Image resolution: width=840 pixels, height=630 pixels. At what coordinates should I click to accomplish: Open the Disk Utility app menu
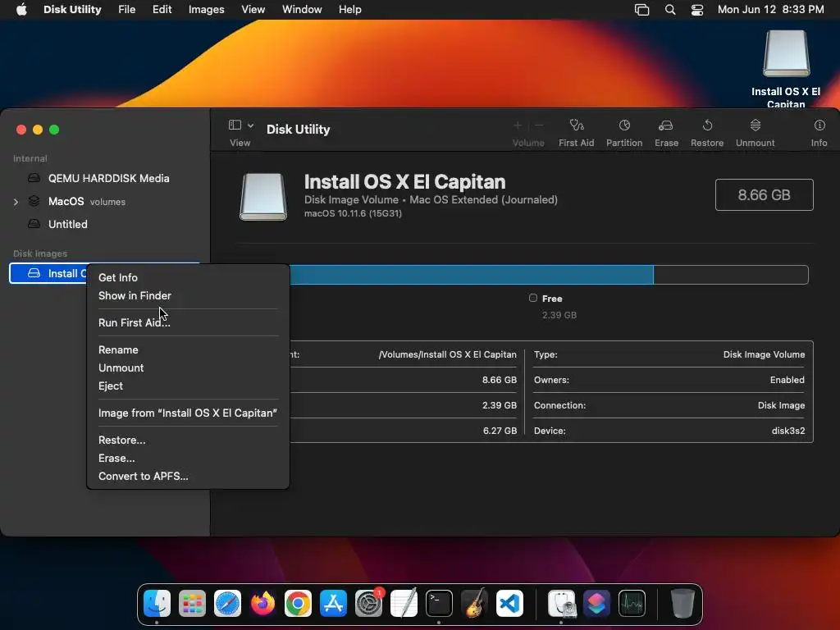click(x=72, y=10)
